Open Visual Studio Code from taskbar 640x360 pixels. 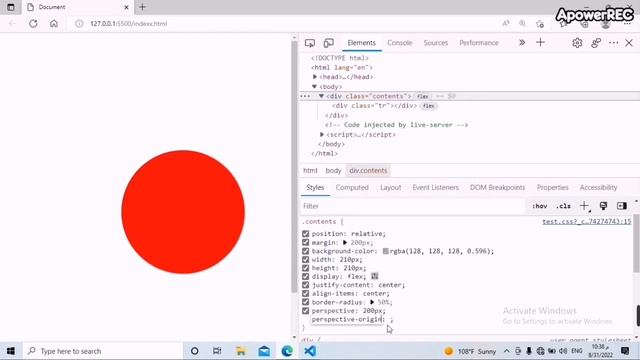point(310,351)
